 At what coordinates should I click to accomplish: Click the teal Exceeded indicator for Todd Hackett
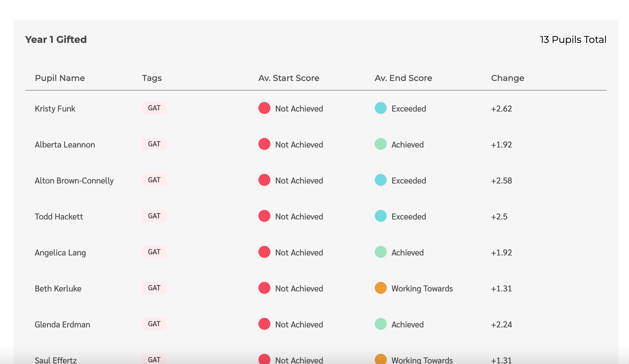tap(380, 216)
